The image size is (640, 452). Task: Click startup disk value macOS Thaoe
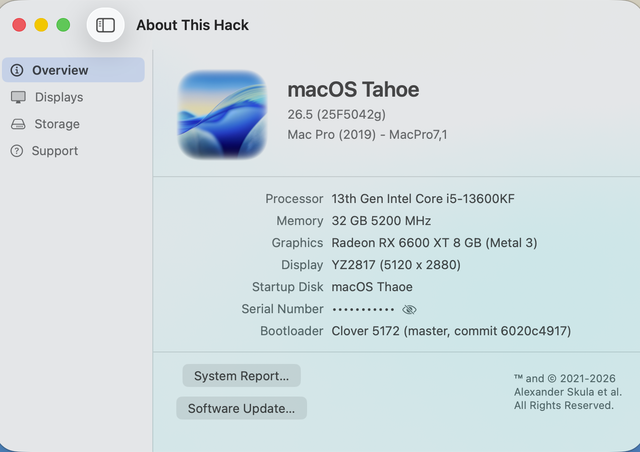372,287
